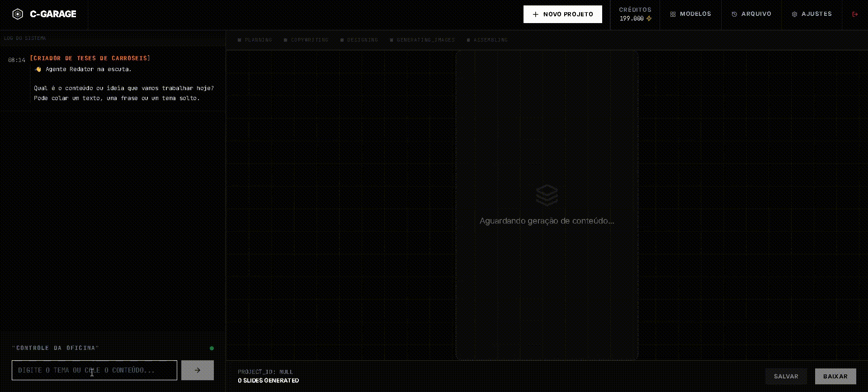Screen dimensions: 868x392
Task: Open Modelos via its grid icon
Action: (673, 14)
